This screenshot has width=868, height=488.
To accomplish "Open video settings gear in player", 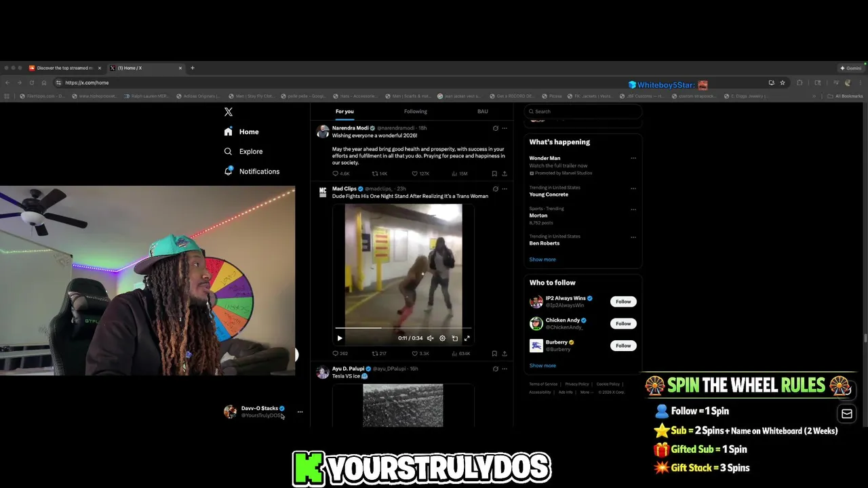I will tap(442, 338).
